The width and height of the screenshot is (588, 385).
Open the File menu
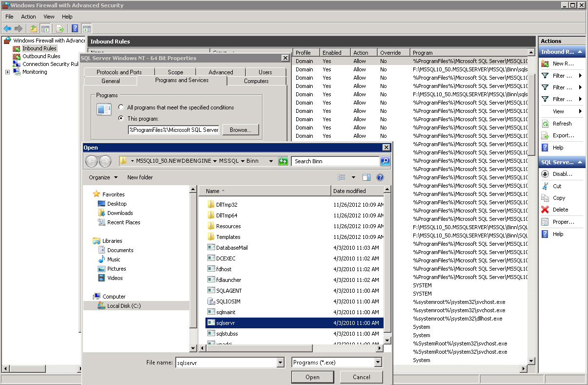(9, 17)
